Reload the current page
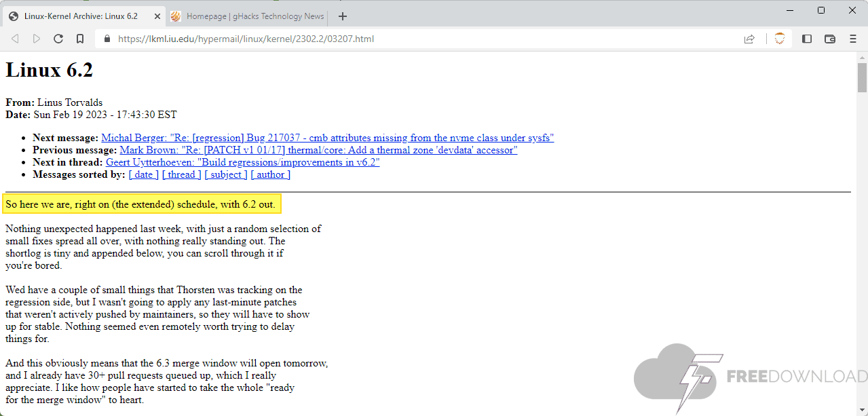868x416 pixels. coord(58,39)
